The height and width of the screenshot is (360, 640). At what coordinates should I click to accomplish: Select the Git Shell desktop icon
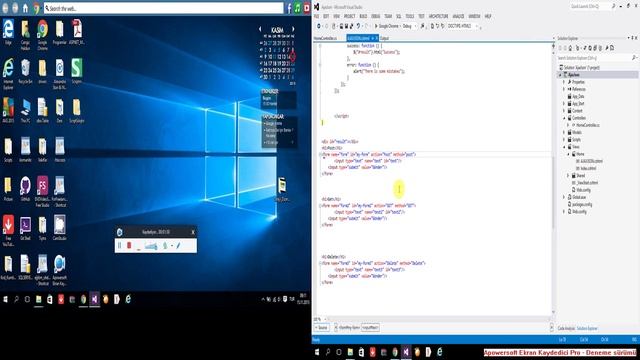point(25,228)
